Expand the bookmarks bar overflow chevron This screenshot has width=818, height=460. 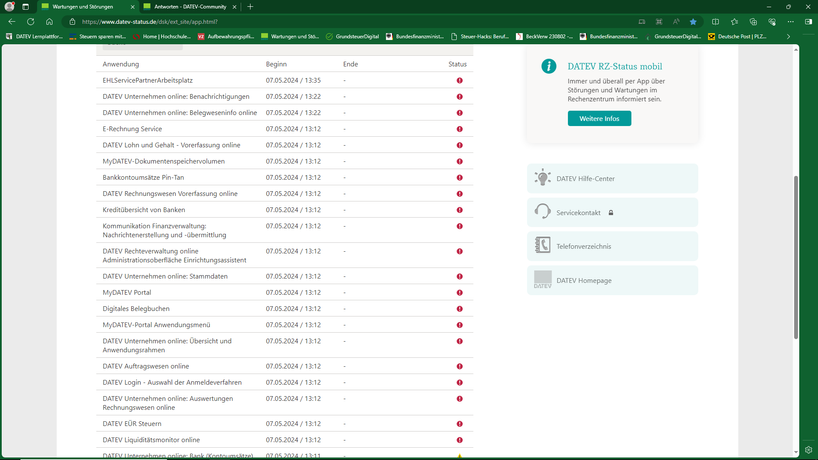click(788, 36)
